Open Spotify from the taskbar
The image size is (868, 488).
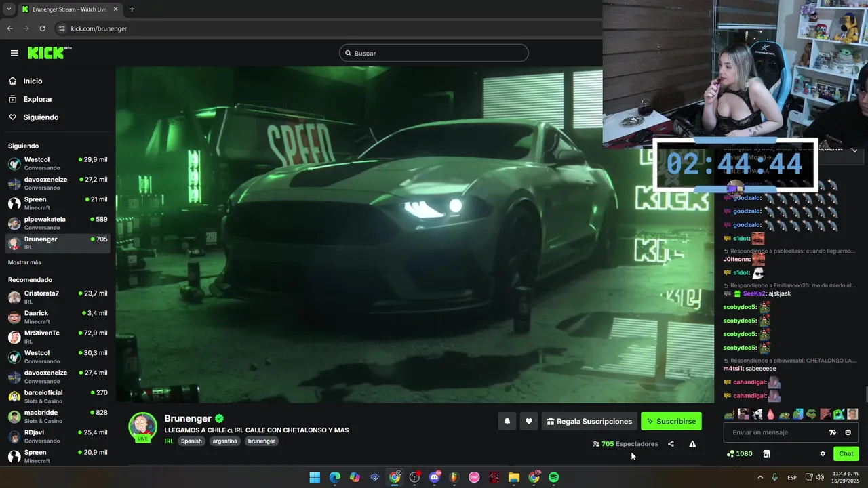553,477
